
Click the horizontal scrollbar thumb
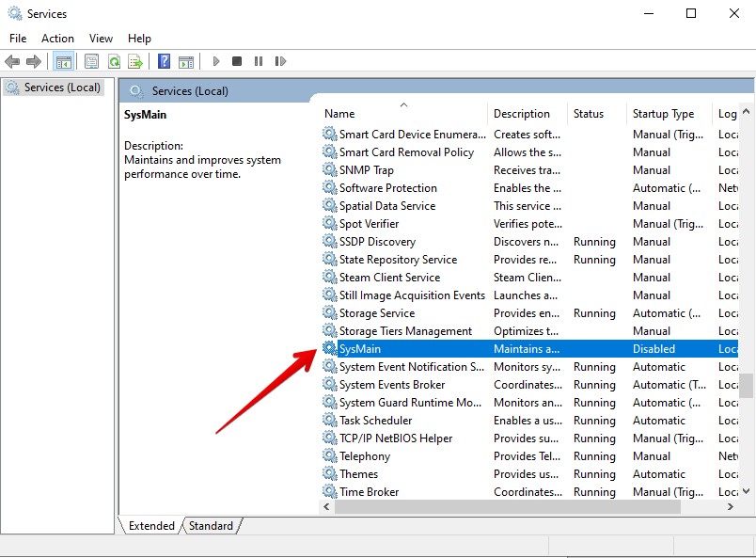point(507,506)
